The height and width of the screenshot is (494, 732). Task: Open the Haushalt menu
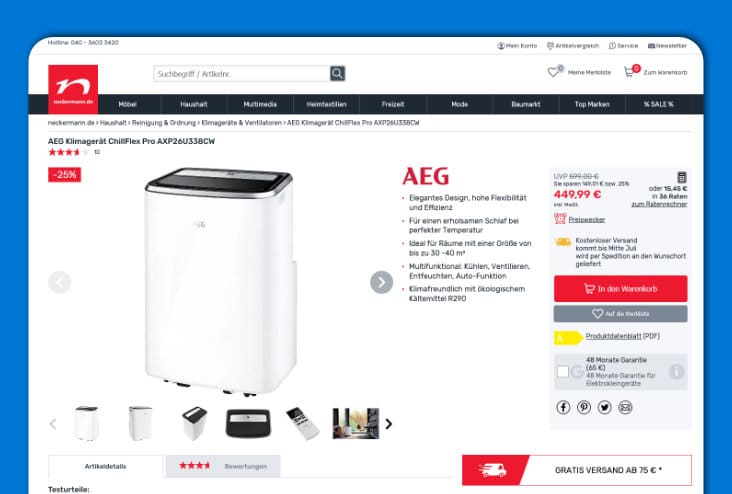pyautogui.click(x=194, y=104)
